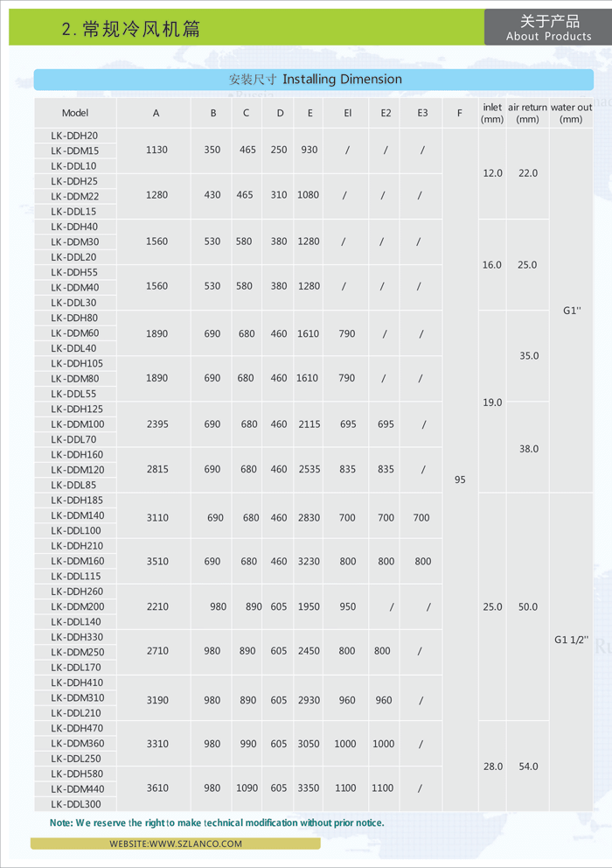The height and width of the screenshot is (868, 612).
Task: Click the water out (mm) column header
Action: [571, 113]
